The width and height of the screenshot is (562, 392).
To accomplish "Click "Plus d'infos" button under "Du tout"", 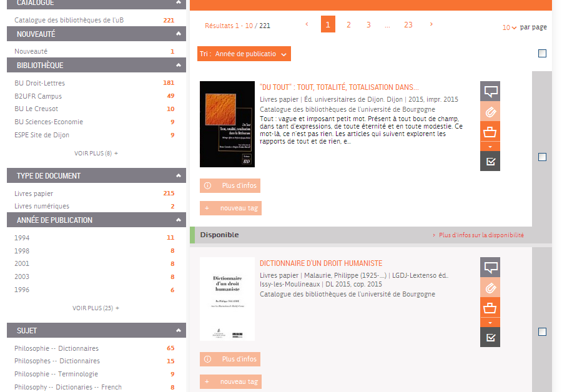I will [x=230, y=185].
